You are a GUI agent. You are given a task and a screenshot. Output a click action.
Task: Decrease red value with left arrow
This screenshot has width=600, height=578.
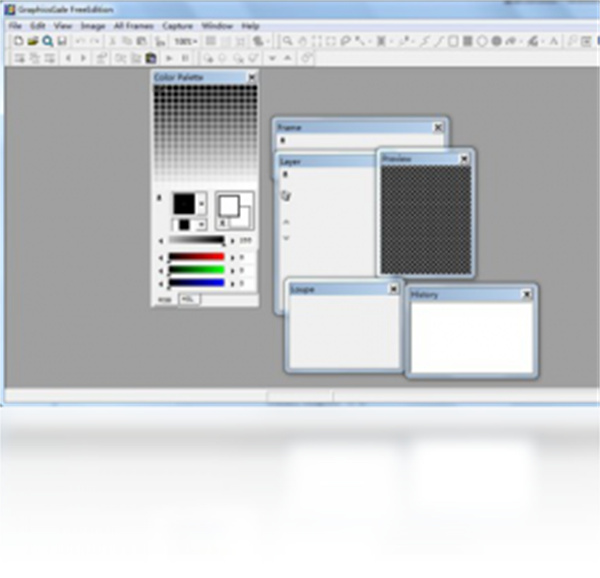(161, 258)
